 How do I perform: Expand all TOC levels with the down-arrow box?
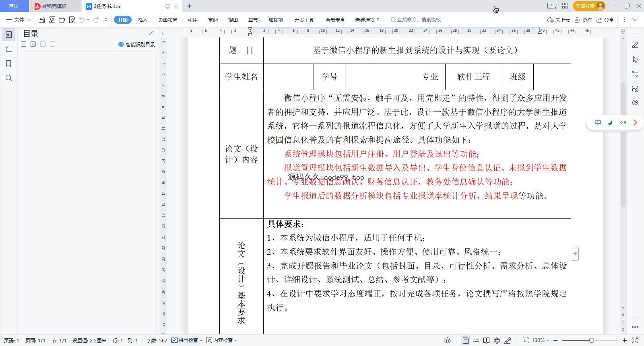point(24,44)
